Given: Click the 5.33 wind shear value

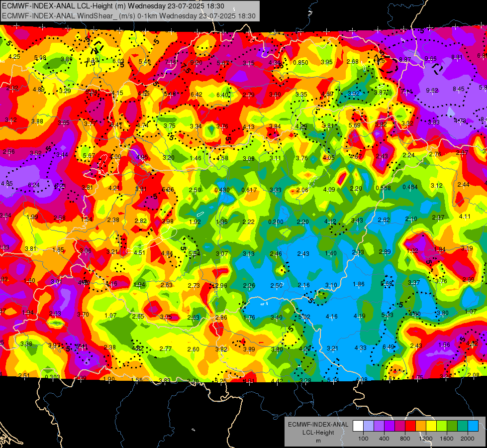Looking at the screenshot, I should click(x=388, y=315).
